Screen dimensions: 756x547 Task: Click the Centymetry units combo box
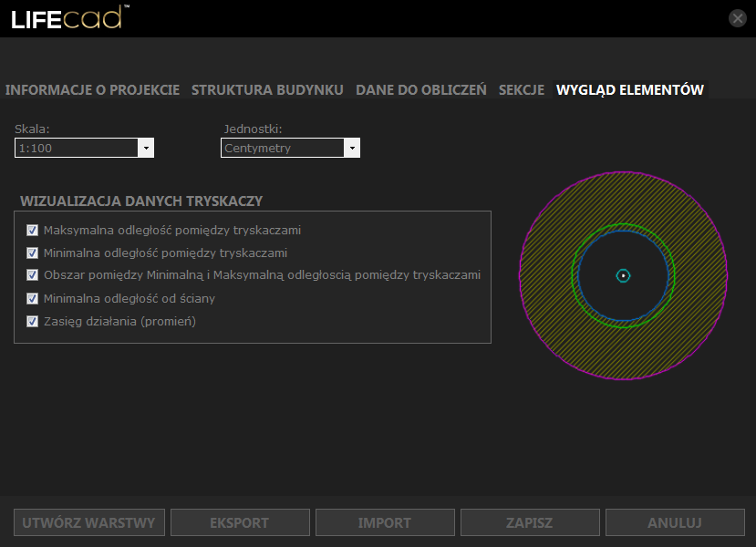(x=282, y=148)
